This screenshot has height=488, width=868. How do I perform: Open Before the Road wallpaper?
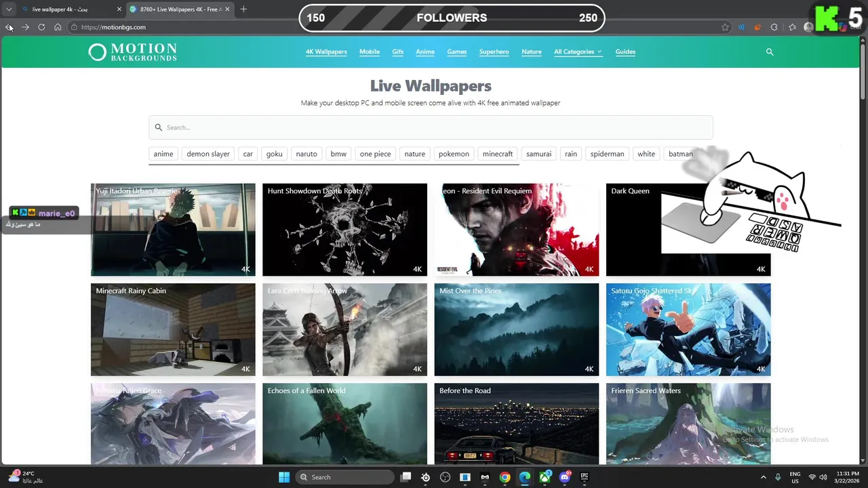pos(517,424)
